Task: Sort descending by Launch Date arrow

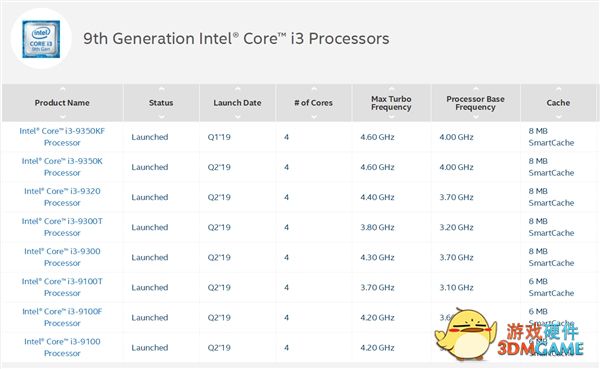Action: 237,117
